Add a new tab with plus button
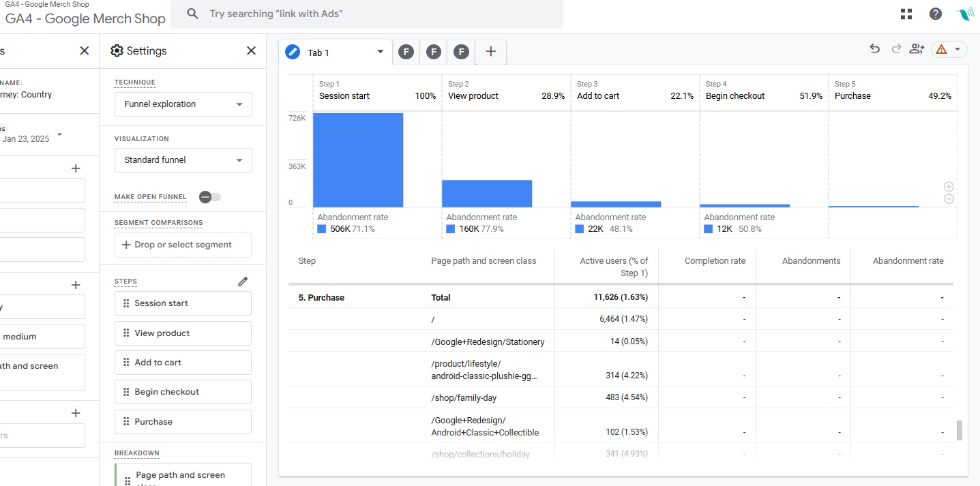Viewport: 980px width, 486px height. pyautogui.click(x=490, y=52)
